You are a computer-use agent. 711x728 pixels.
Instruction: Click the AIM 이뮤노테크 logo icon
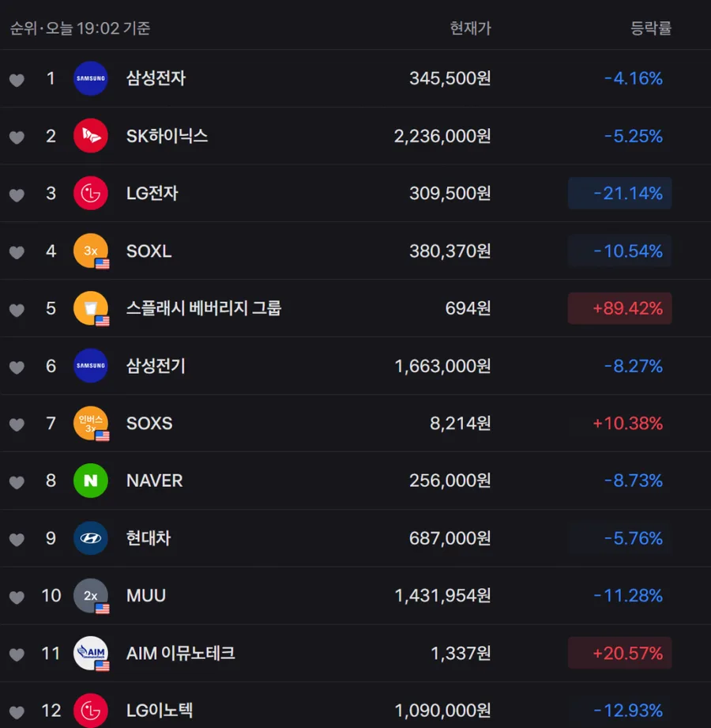point(91,653)
